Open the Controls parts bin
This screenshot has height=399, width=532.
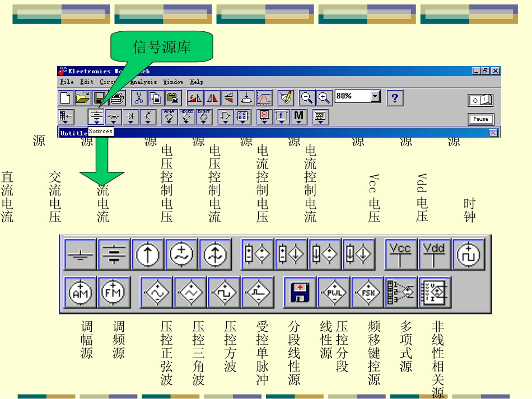281,116
